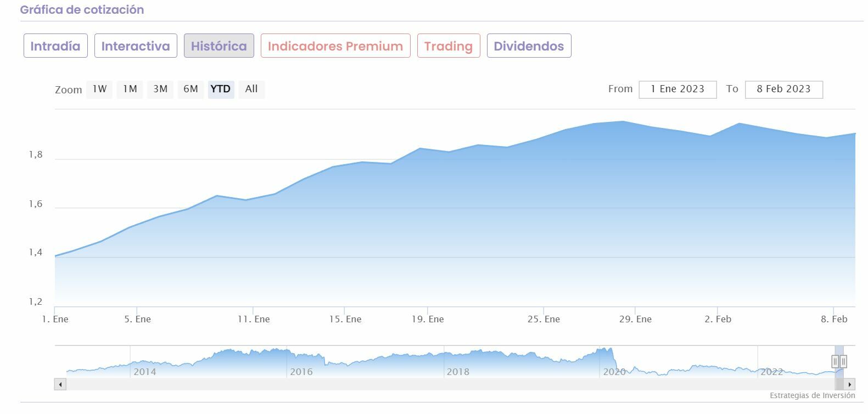Click the left scroll arrow of the navigator

(x=60, y=384)
